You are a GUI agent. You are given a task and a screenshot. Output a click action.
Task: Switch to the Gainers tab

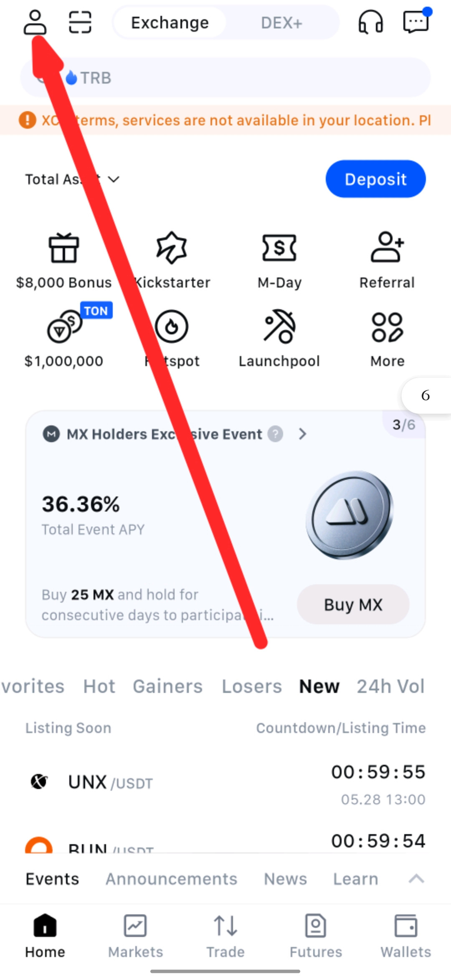[x=167, y=686]
